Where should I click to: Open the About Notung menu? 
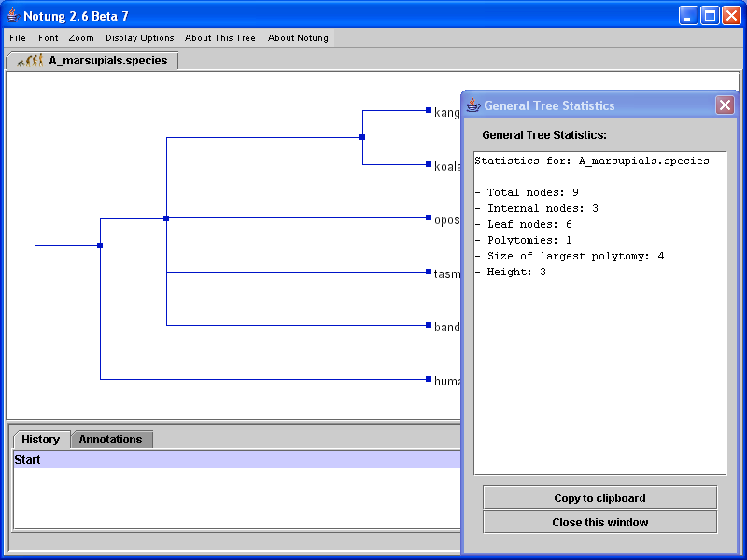pos(298,38)
